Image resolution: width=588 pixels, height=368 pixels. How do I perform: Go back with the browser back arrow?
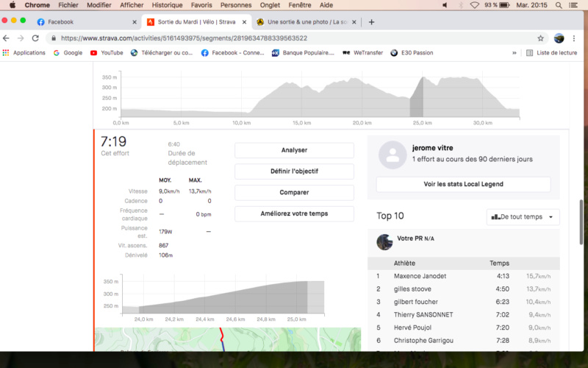[x=6, y=38]
